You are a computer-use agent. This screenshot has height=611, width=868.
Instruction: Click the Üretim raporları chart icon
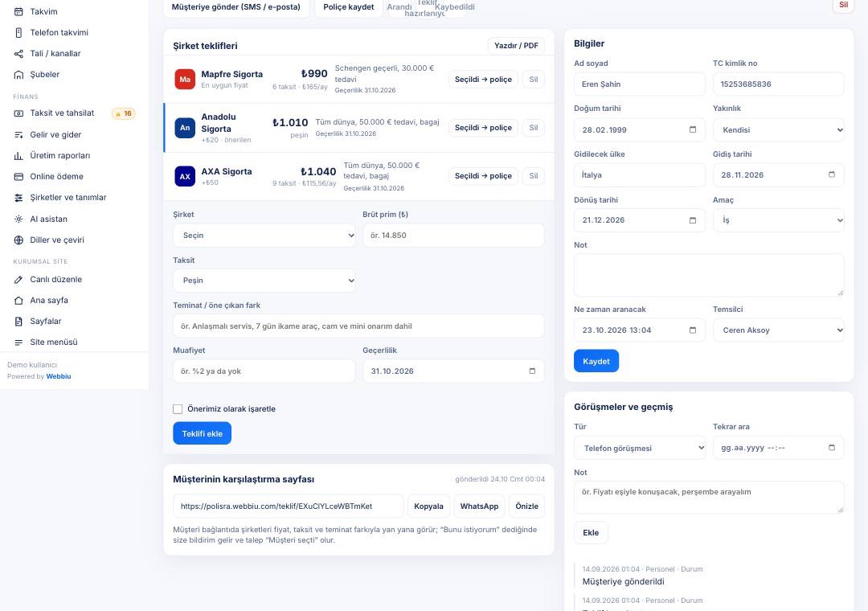coord(18,156)
